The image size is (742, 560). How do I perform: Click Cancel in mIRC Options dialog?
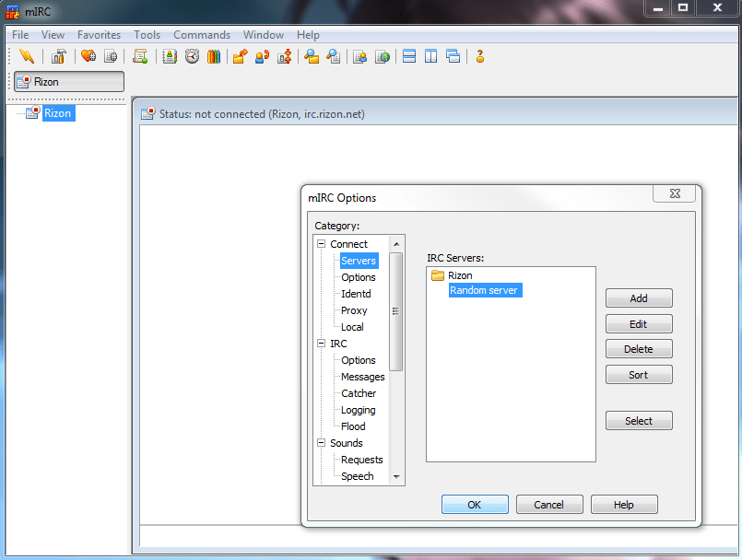pyautogui.click(x=549, y=504)
